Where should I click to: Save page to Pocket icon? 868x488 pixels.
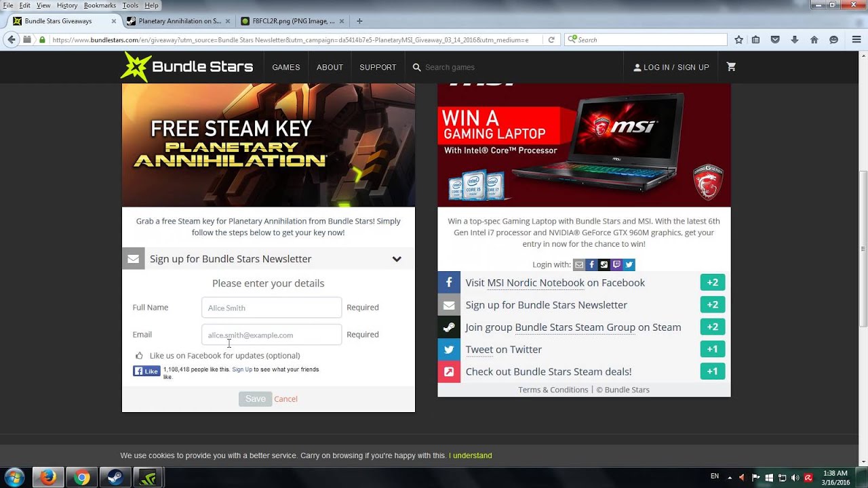click(775, 40)
